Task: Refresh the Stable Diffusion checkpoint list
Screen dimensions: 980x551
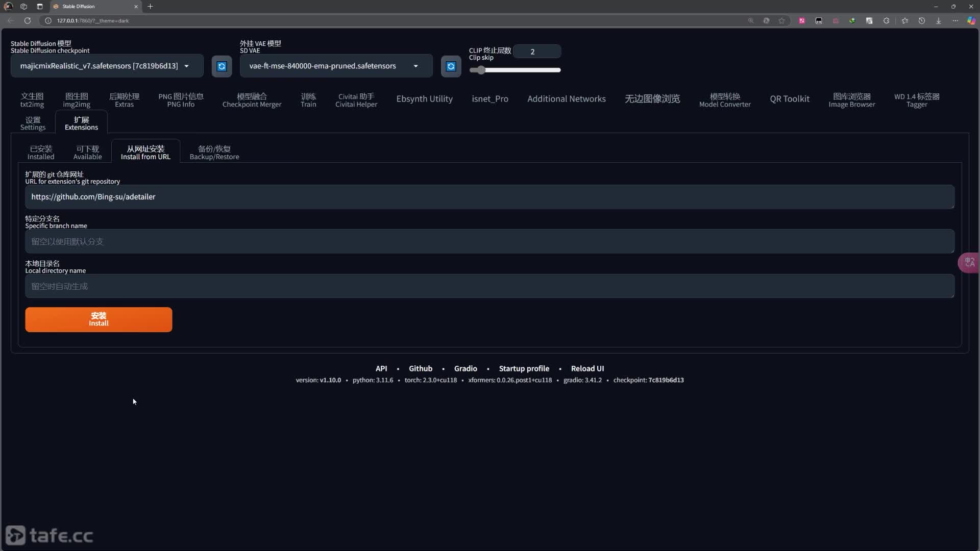Action: click(222, 66)
